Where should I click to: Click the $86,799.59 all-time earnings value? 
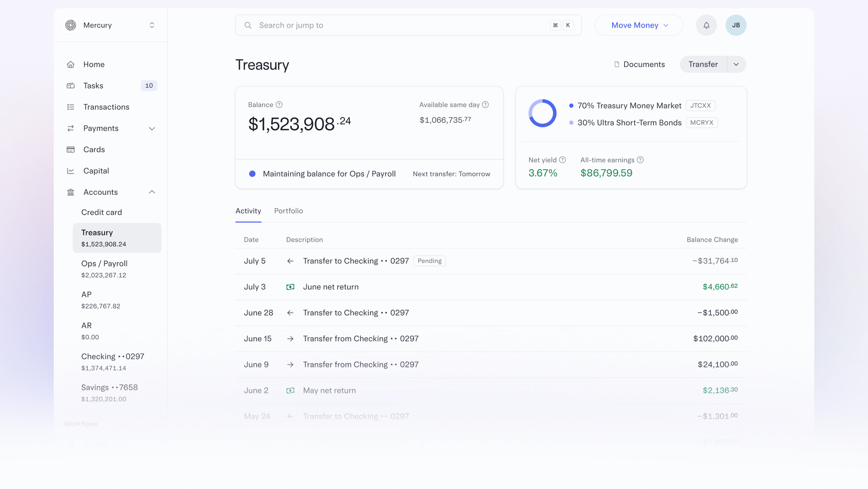click(606, 173)
